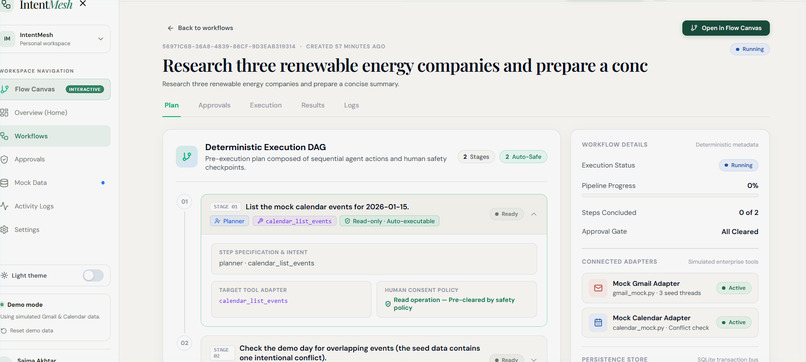Click the Running status badge under Flow Canvas button

(x=750, y=49)
